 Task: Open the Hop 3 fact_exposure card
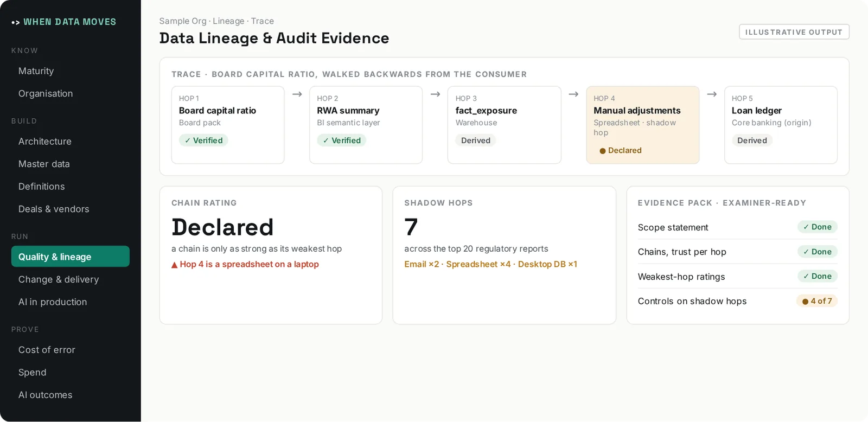[505, 125]
